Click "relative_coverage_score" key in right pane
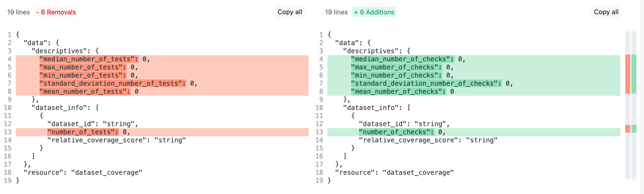This screenshot has height=194, width=644. point(408,140)
